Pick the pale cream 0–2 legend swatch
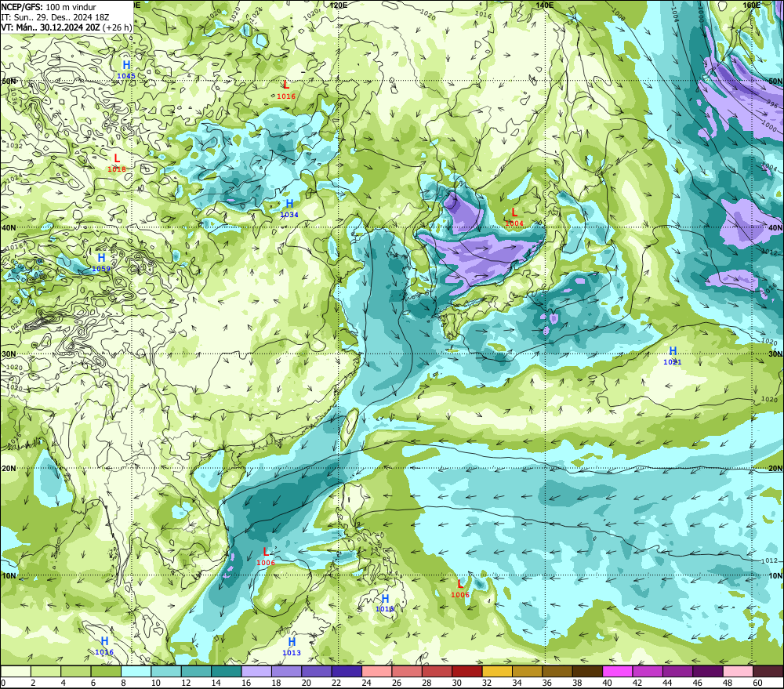 [x=16, y=671]
